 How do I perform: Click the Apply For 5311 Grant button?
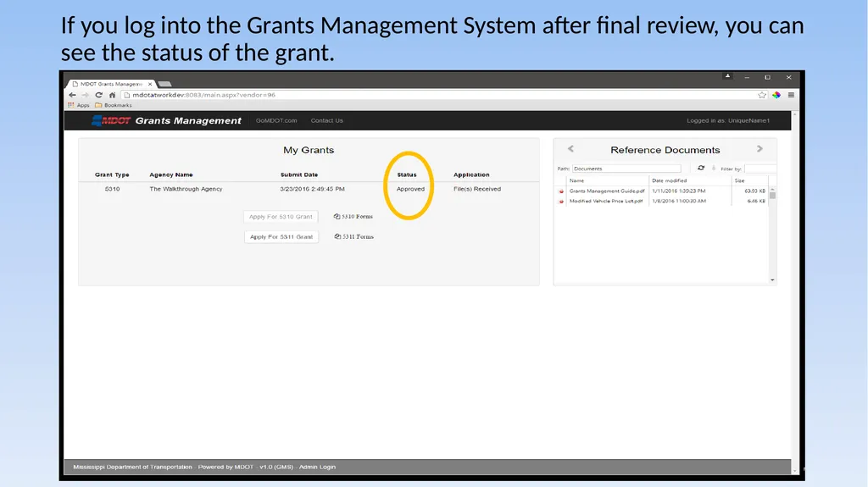pyautogui.click(x=281, y=237)
